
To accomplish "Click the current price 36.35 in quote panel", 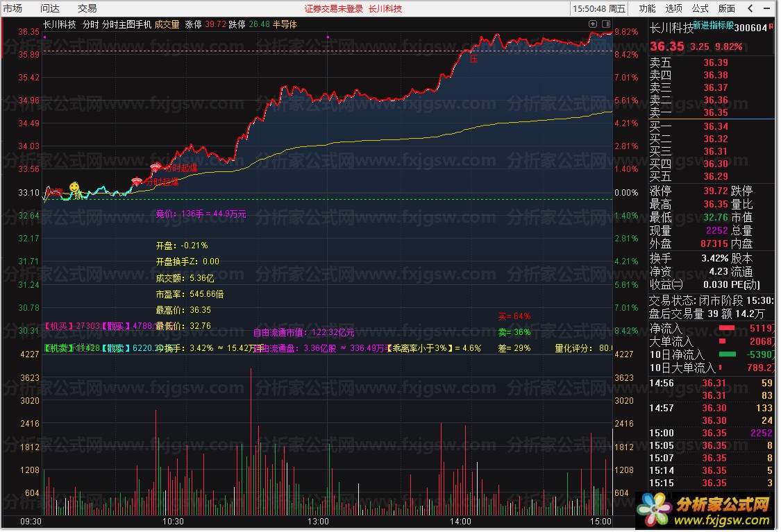I will [x=667, y=46].
